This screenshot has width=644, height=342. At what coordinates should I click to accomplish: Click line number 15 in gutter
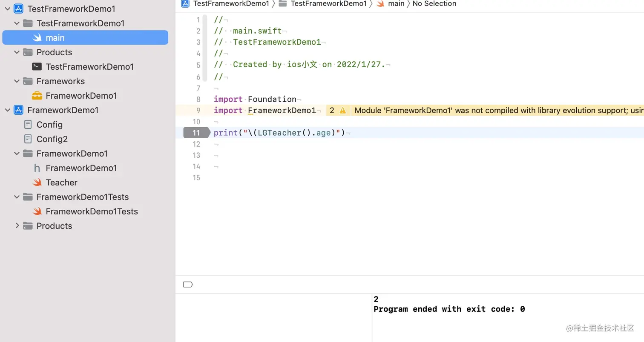196,178
